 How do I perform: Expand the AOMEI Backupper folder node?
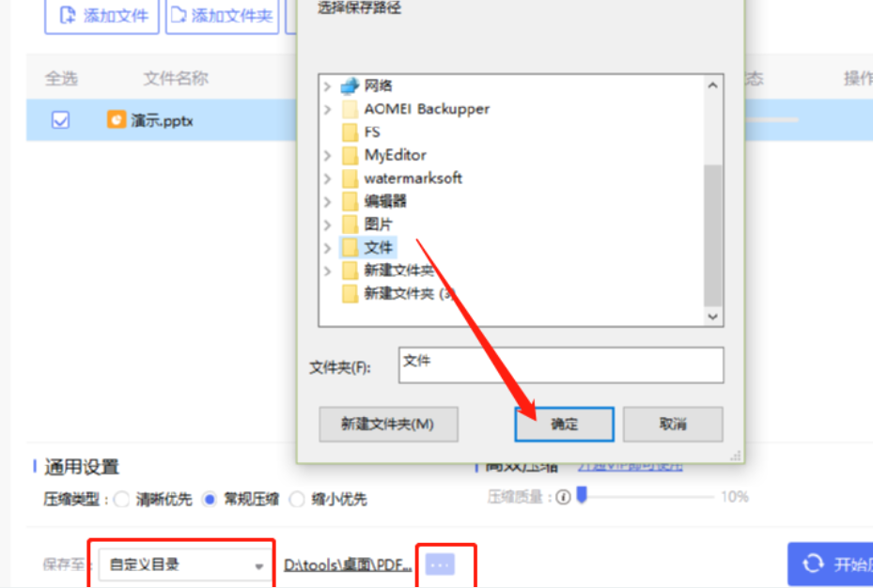327,109
